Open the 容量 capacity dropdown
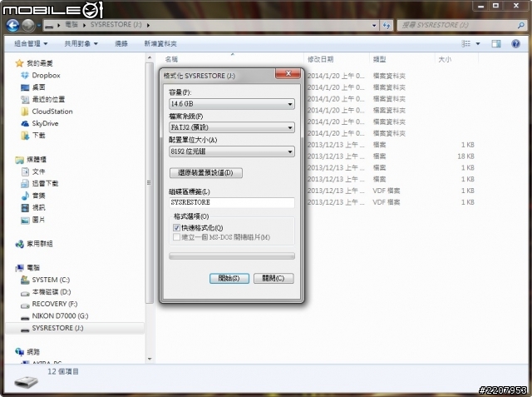The width and height of the screenshot is (532, 397). [x=232, y=103]
